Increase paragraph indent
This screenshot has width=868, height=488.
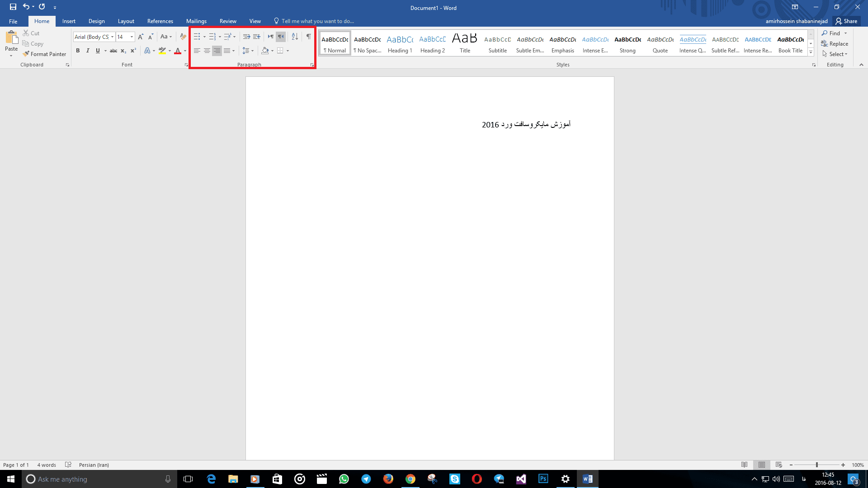[x=257, y=37]
